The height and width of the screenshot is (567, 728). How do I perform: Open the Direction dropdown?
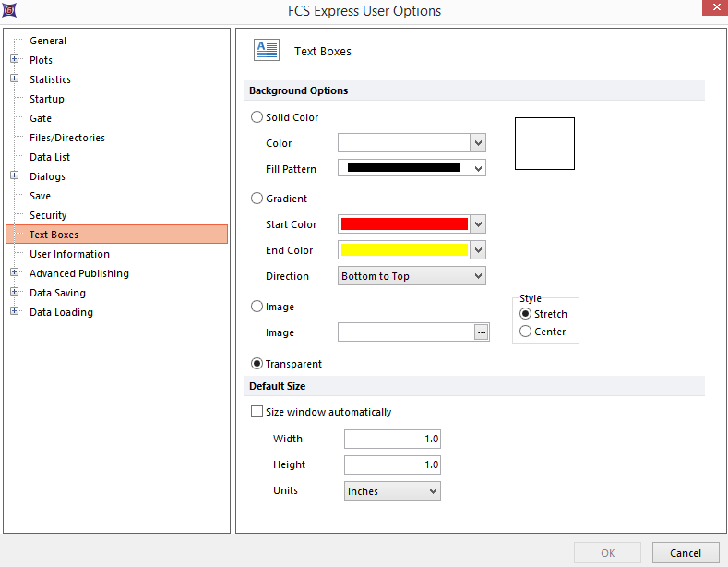pyautogui.click(x=412, y=276)
